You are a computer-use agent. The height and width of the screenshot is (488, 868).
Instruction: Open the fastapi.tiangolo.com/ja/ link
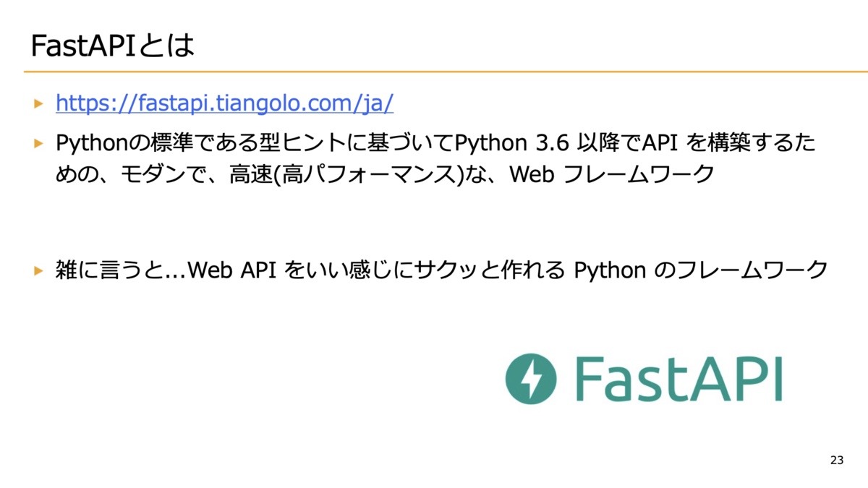pos(225,104)
